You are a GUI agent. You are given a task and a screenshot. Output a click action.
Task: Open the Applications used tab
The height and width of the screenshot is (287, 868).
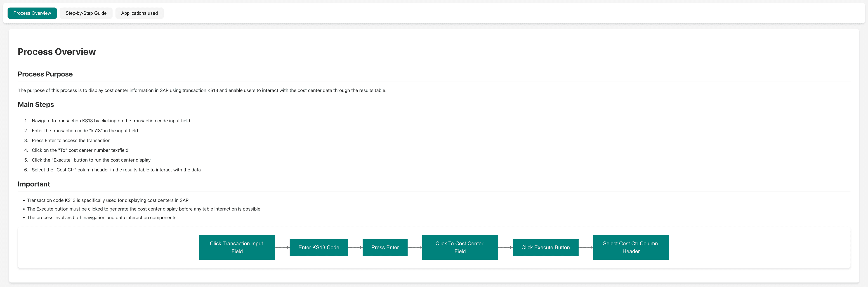[139, 13]
